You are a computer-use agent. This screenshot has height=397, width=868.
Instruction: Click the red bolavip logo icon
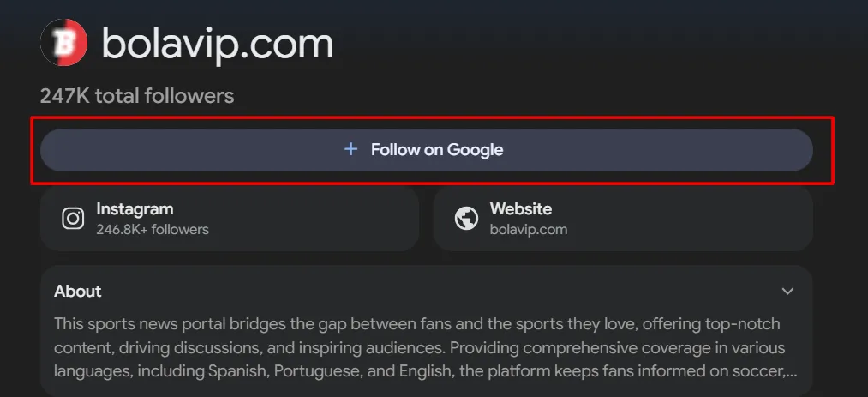pos(64,42)
